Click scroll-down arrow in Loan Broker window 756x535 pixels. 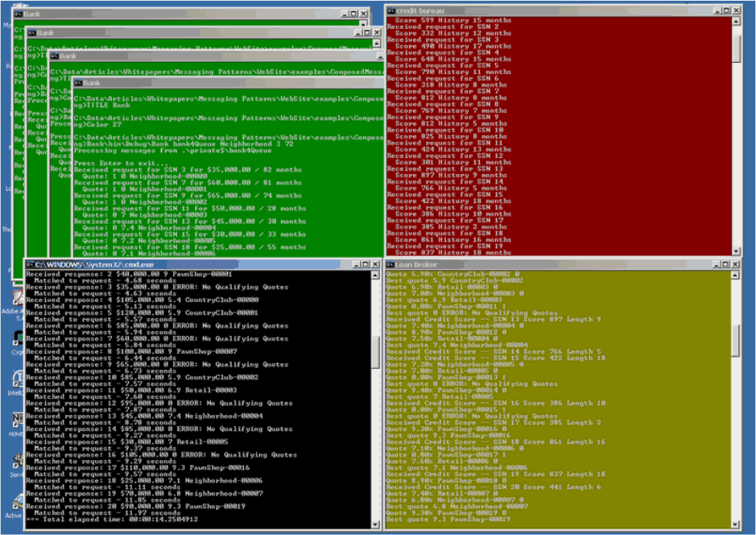coord(735,525)
